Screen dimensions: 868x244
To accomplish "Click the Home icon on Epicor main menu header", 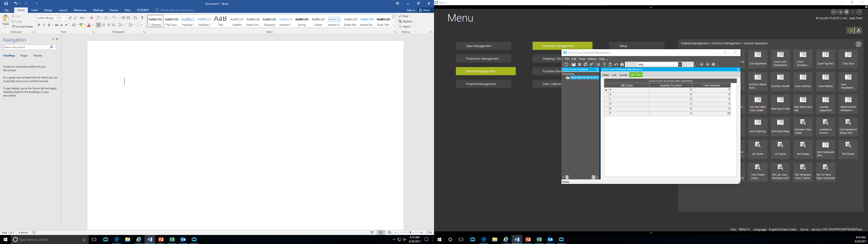I will (847, 12).
